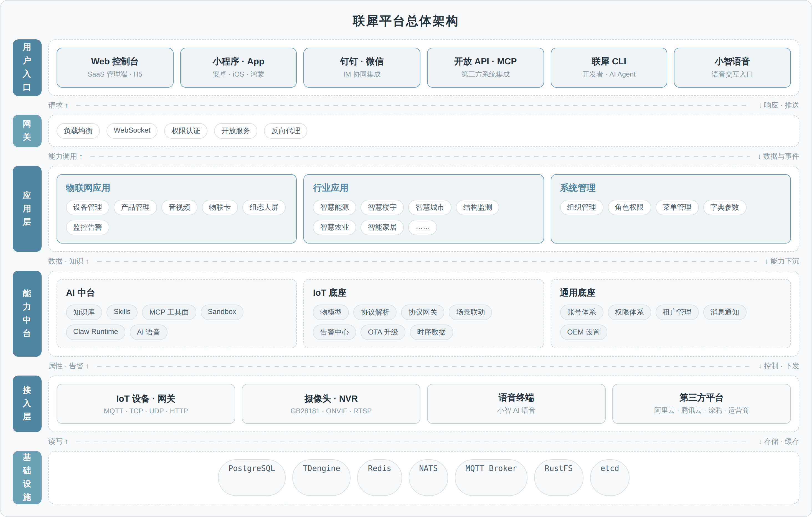Screen dimensions: 812x517
Task: Open the 第三方平台 card
Action: click(x=701, y=404)
